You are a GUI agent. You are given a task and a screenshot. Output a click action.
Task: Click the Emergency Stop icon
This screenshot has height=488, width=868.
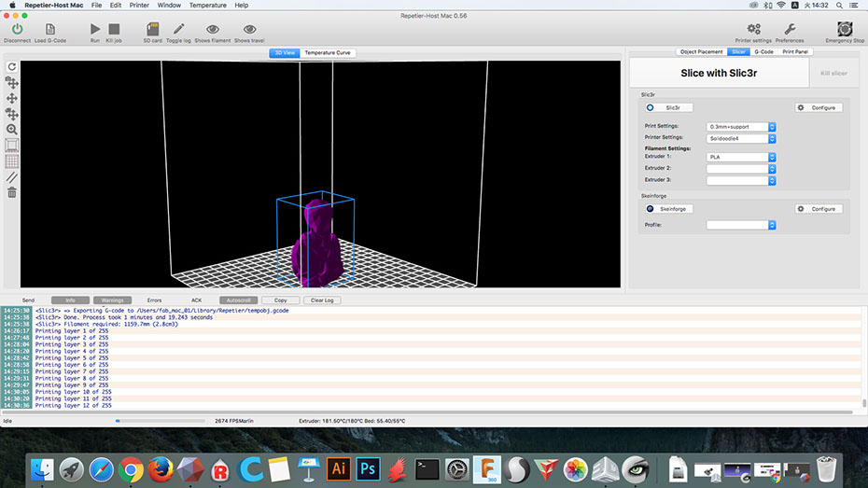pyautogui.click(x=845, y=29)
